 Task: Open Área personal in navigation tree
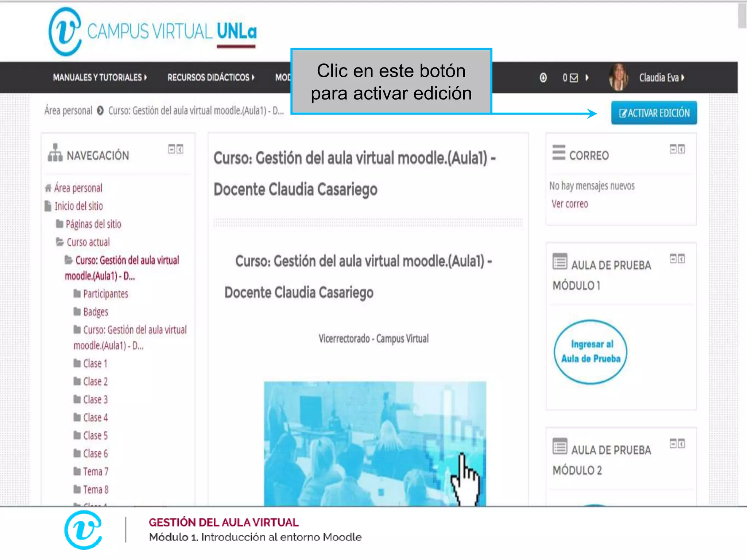[x=78, y=188]
